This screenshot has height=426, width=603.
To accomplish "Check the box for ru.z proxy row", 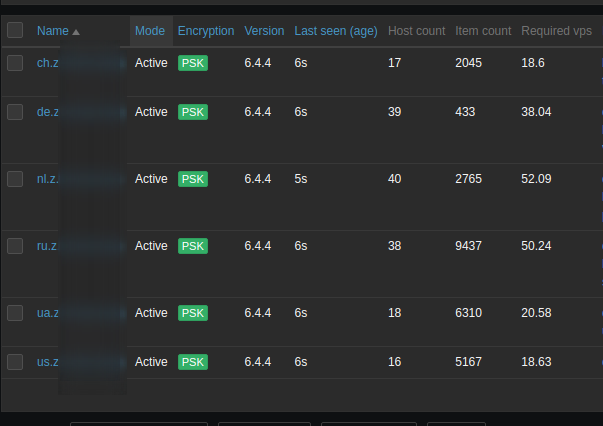I will pyautogui.click(x=15, y=246).
